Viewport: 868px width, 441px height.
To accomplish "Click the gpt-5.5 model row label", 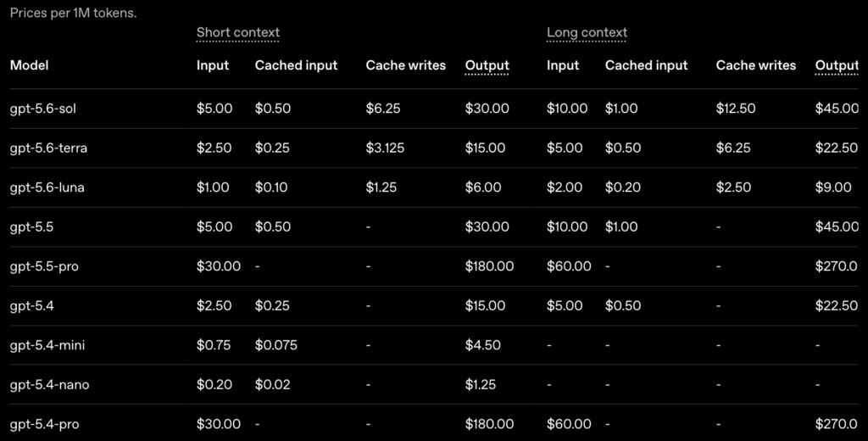I will [31, 226].
